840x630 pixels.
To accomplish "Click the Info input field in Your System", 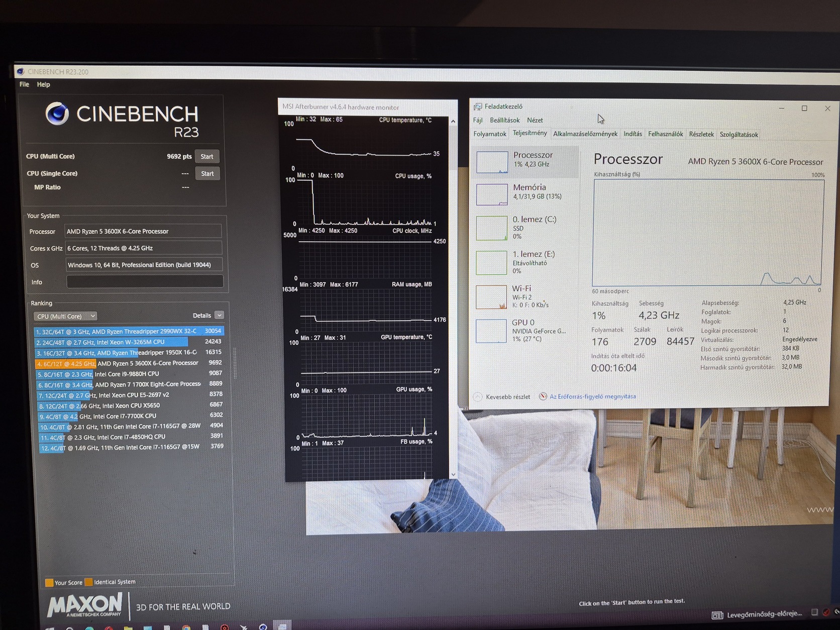I will pos(145,281).
